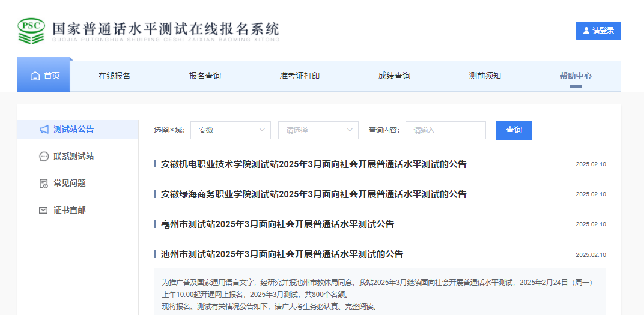The height and width of the screenshot is (315, 644).
Task: Focus the 查询内容 input field
Action: tap(446, 130)
